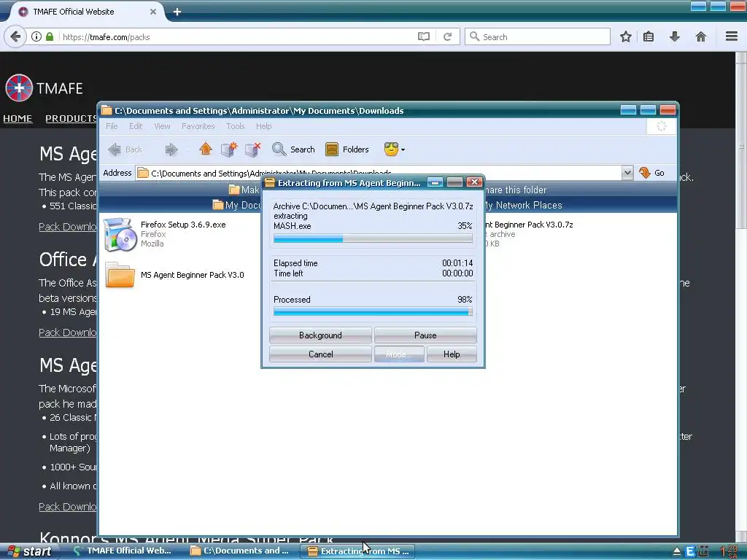Click the Background button in extraction dialog
This screenshot has height=560, width=747.
pos(320,335)
